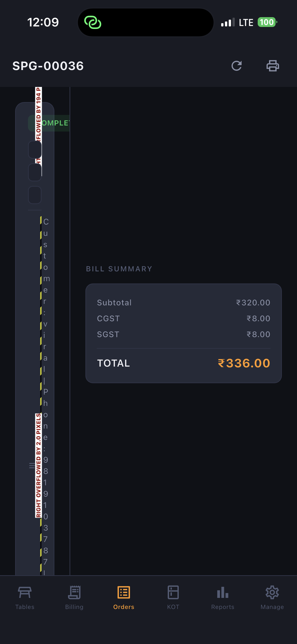The width and height of the screenshot is (297, 644).
Task: Select the Orders tab icon
Action: point(124,593)
